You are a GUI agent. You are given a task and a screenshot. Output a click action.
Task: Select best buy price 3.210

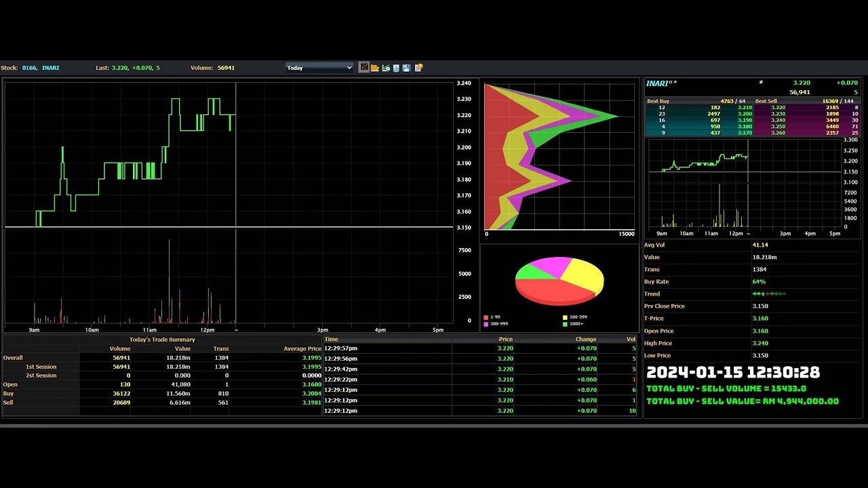click(x=745, y=108)
